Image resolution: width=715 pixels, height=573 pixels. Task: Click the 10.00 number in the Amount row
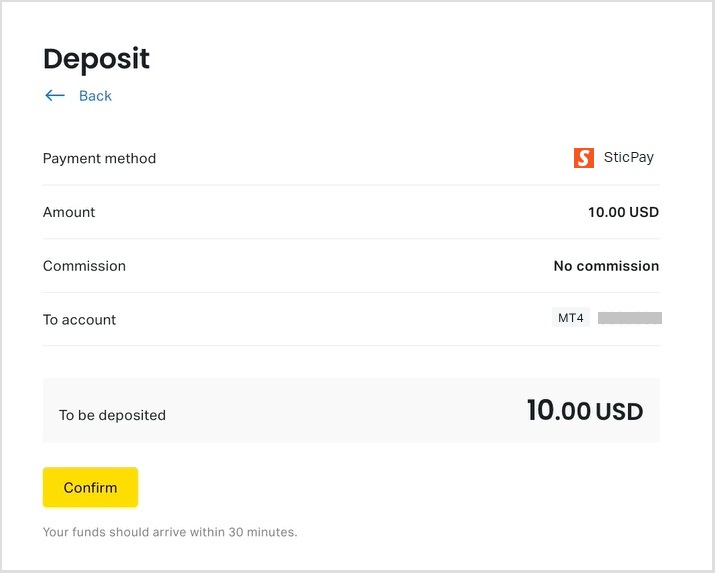click(606, 212)
